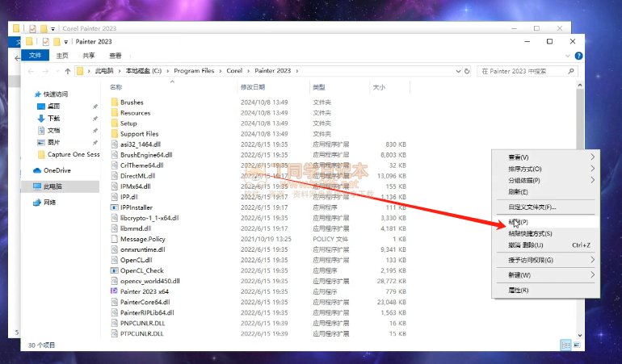622x364 pixels.
Task: Click 撤消 删除(U) in context menu
Action: pos(546,245)
